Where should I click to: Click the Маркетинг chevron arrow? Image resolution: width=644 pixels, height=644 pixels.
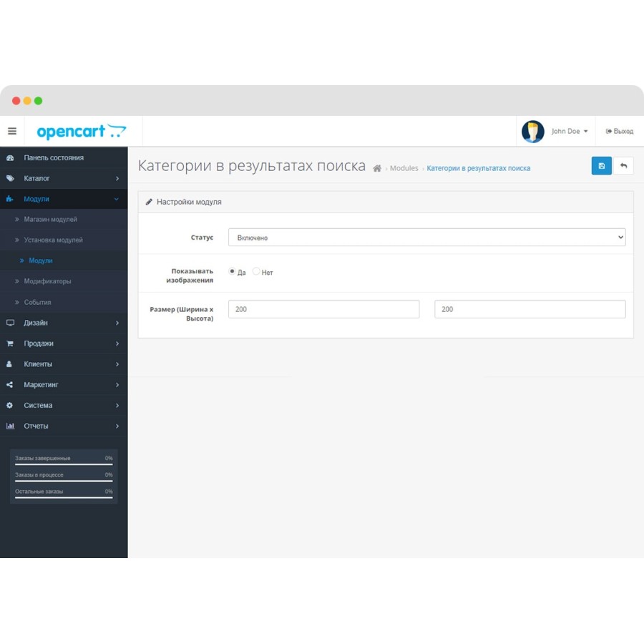click(117, 385)
